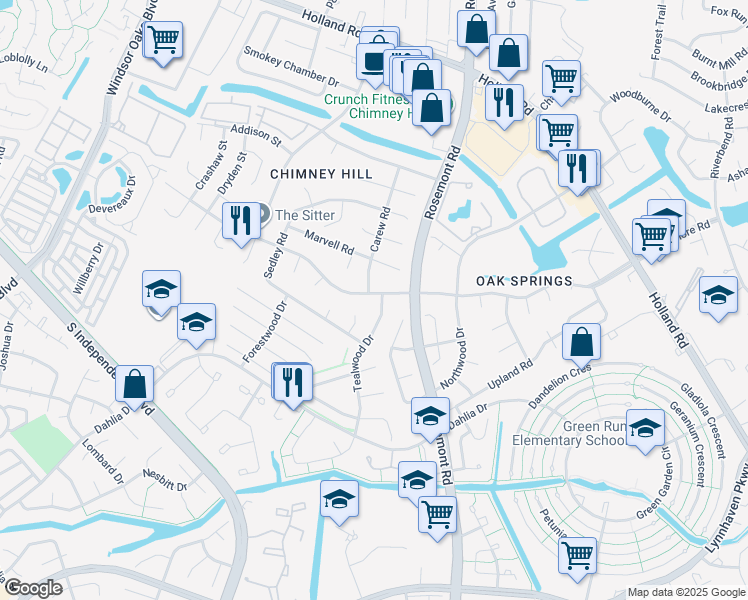This screenshot has width=748, height=600.
Task: Click the OAK SPRINGS neighborhood label
Action: [x=524, y=281]
